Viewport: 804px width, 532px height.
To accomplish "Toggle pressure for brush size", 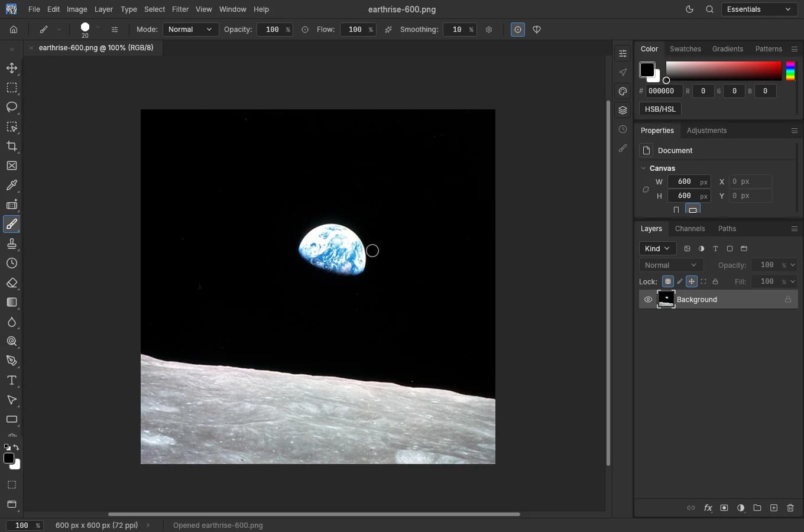I will 518,30.
